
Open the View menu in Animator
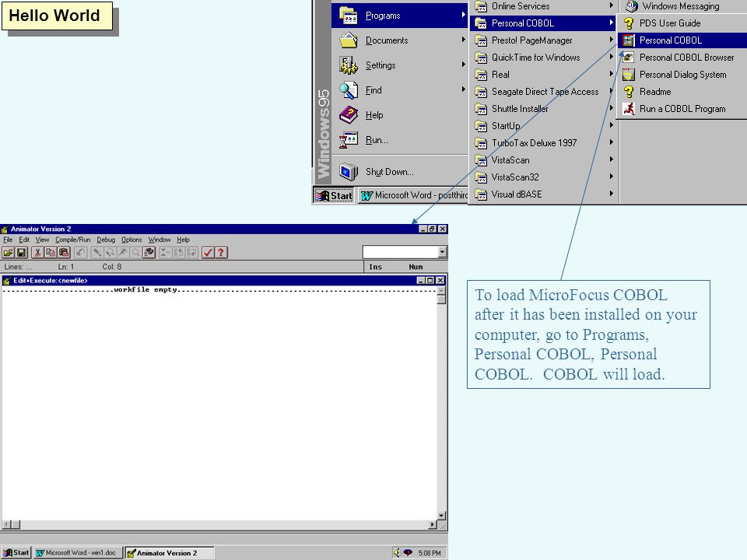[x=42, y=240]
